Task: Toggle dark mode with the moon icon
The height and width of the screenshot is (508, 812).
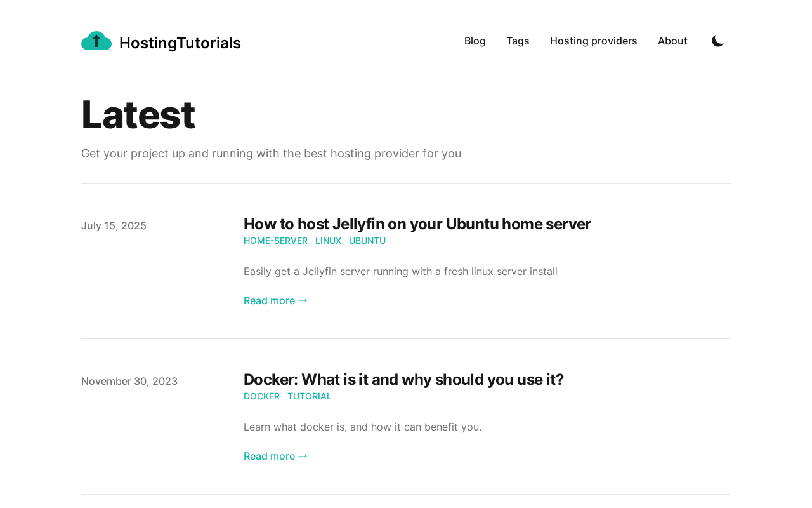Action: (x=717, y=41)
